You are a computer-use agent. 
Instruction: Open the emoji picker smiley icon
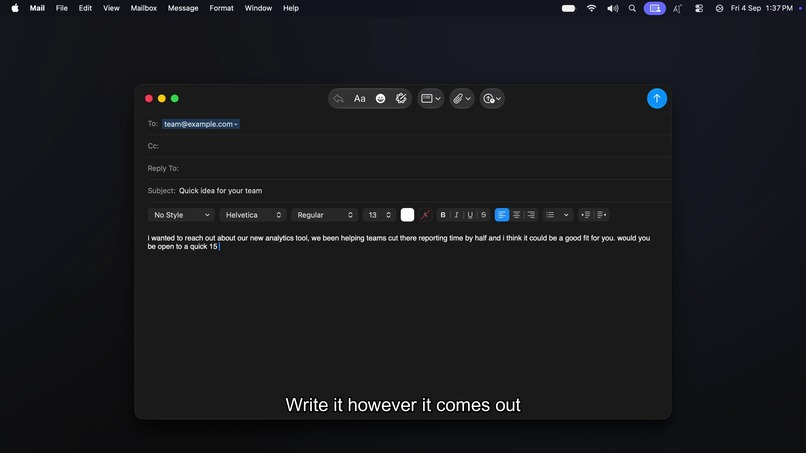coord(380,98)
